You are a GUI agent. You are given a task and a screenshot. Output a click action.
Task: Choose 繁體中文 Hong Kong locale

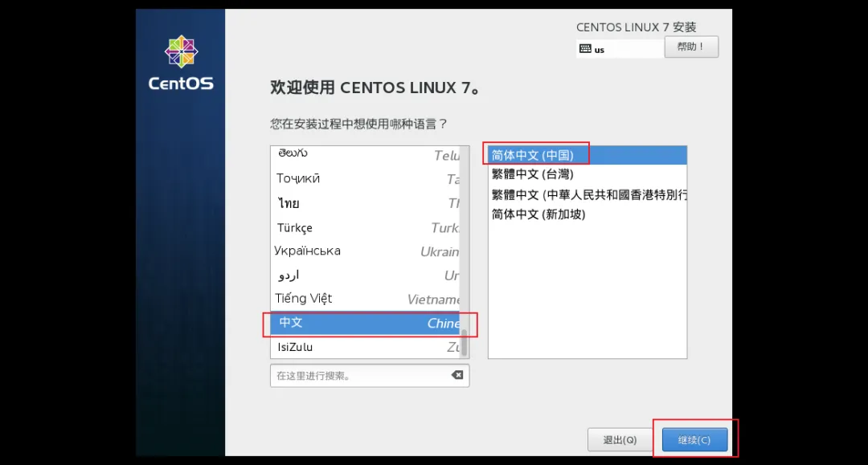coord(588,194)
